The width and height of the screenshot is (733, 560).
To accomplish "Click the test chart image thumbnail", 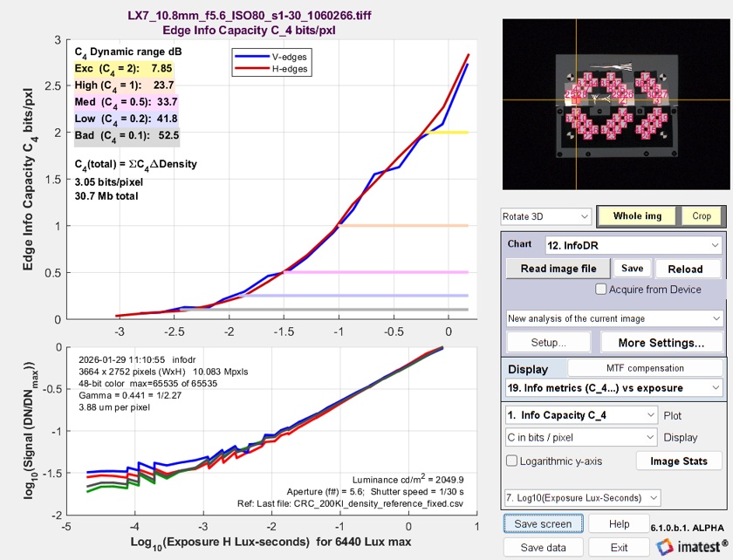I will (614, 103).
